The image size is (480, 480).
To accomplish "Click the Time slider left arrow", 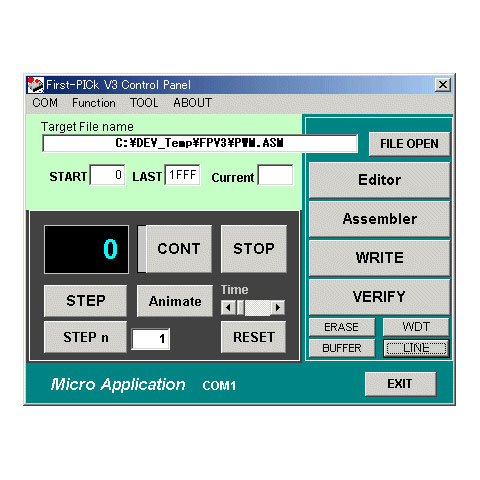I will pos(228,307).
